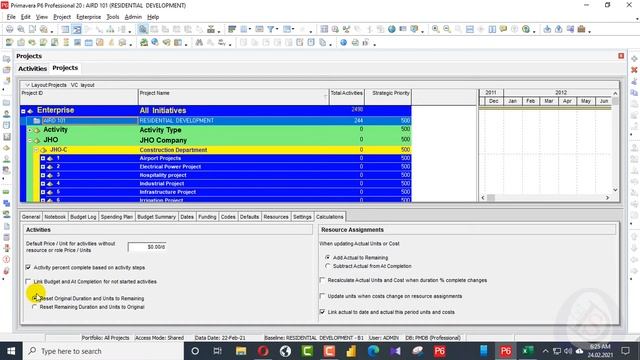640x360 pixels.
Task: Click the Gantt scroll-right arrow
Action: coord(607,198)
